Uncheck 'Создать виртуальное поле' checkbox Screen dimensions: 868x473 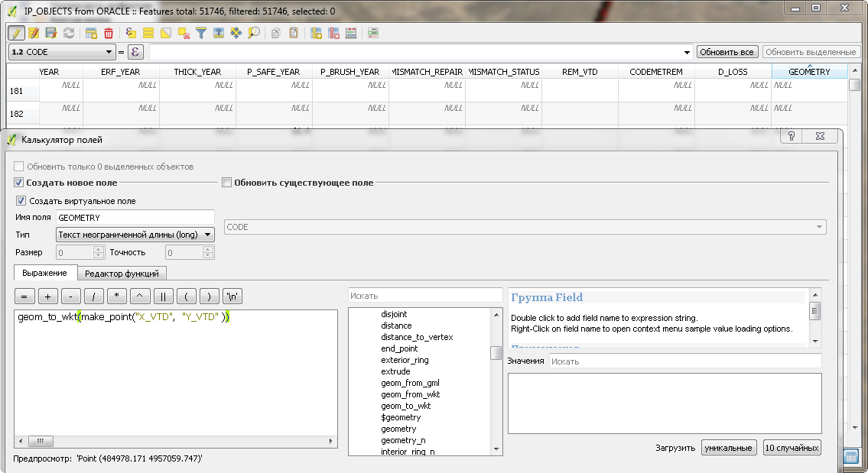tap(21, 201)
